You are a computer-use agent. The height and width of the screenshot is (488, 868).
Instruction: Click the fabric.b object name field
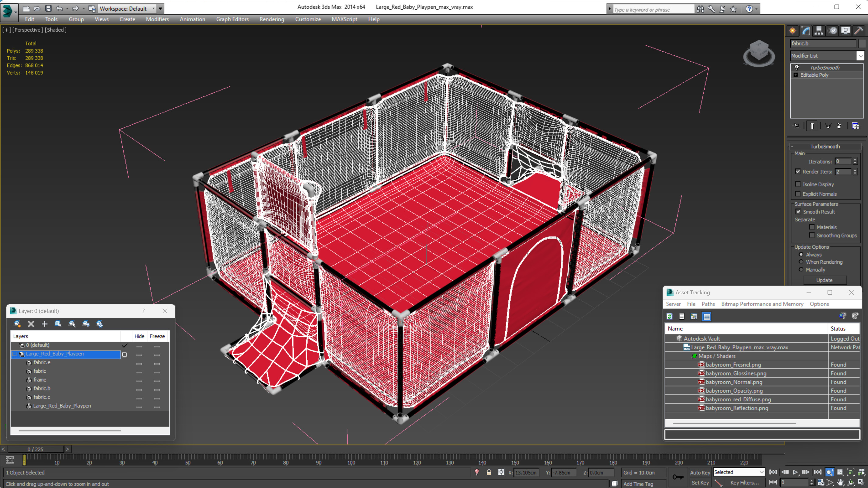823,43
